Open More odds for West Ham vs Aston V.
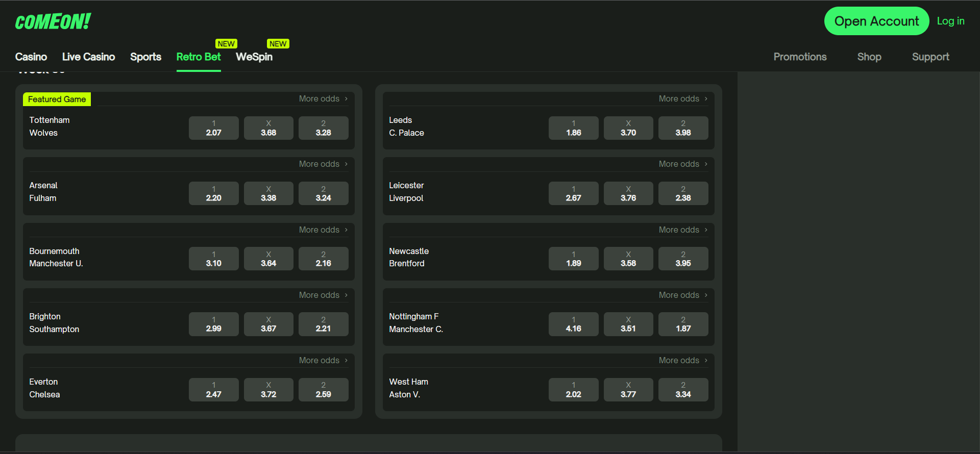Viewport: 980px width, 454px height. pyautogui.click(x=683, y=360)
